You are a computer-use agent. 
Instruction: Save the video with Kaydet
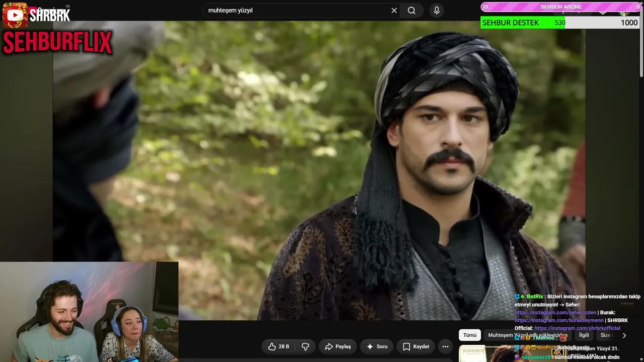416,346
